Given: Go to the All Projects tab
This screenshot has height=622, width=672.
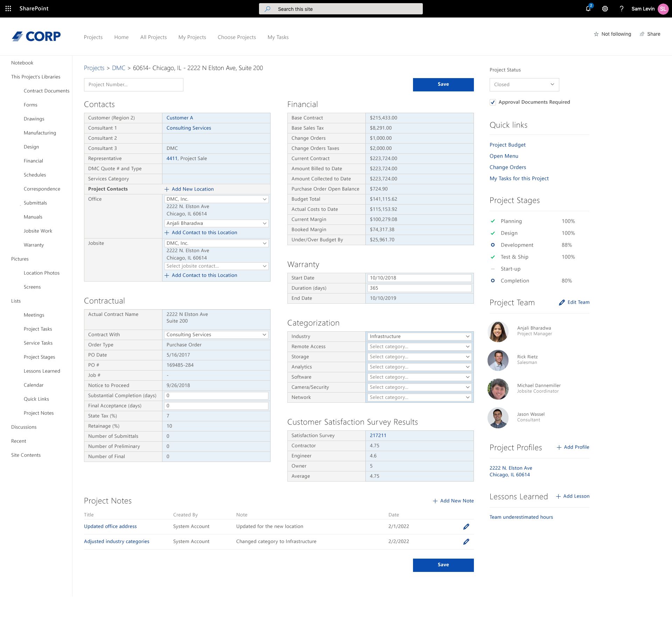Looking at the screenshot, I should pyautogui.click(x=153, y=37).
